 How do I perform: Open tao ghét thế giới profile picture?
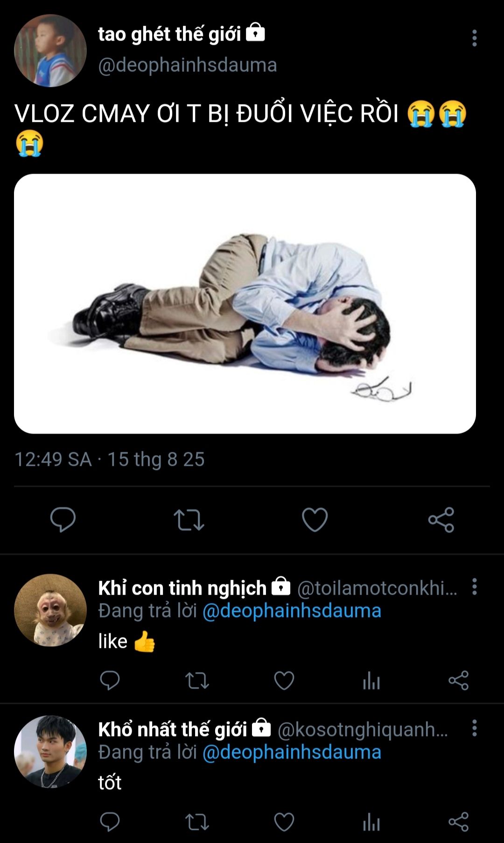[50, 51]
